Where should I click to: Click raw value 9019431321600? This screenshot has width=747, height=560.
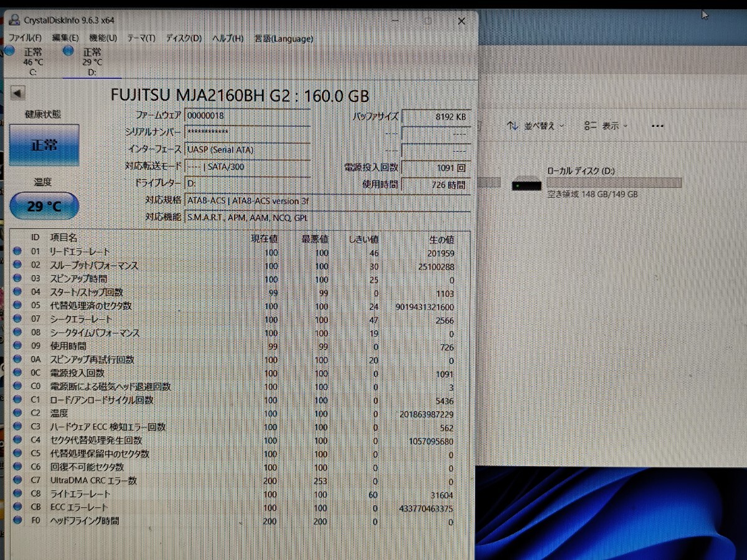(425, 307)
